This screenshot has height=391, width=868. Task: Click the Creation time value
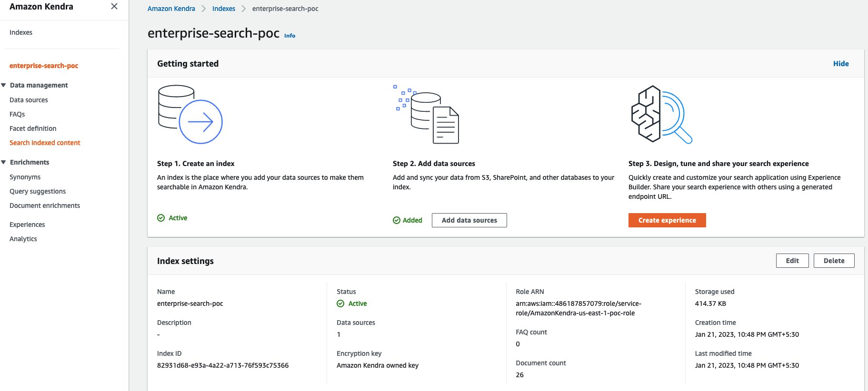coord(747,334)
